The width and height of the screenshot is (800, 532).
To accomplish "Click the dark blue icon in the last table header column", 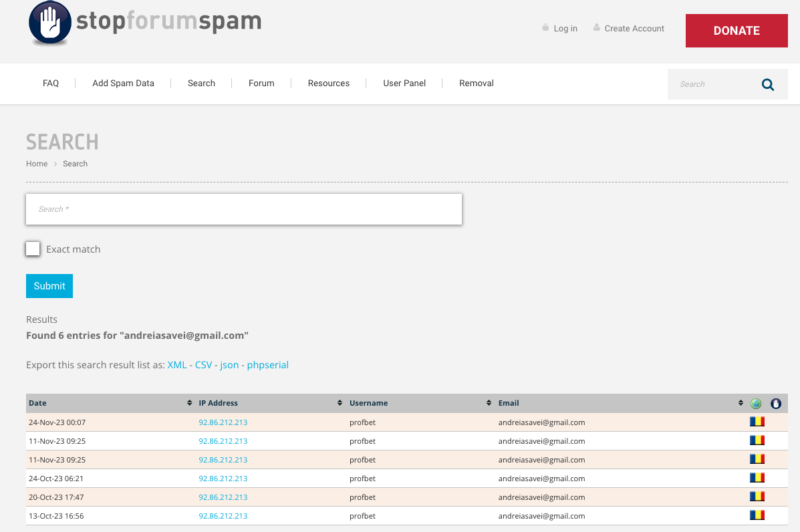I will click(x=776, y=404).
